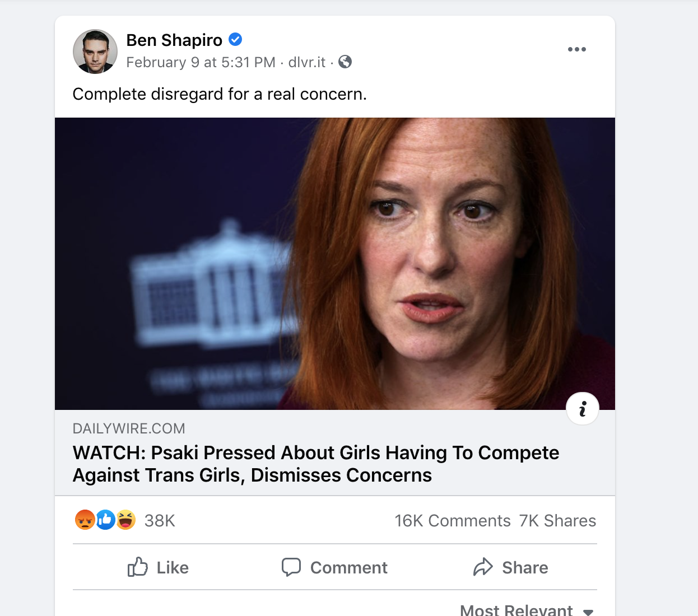This screenshot has height=616, width=698.
Task: Open the dlvr.it source link
Action: tap(306, 62)
